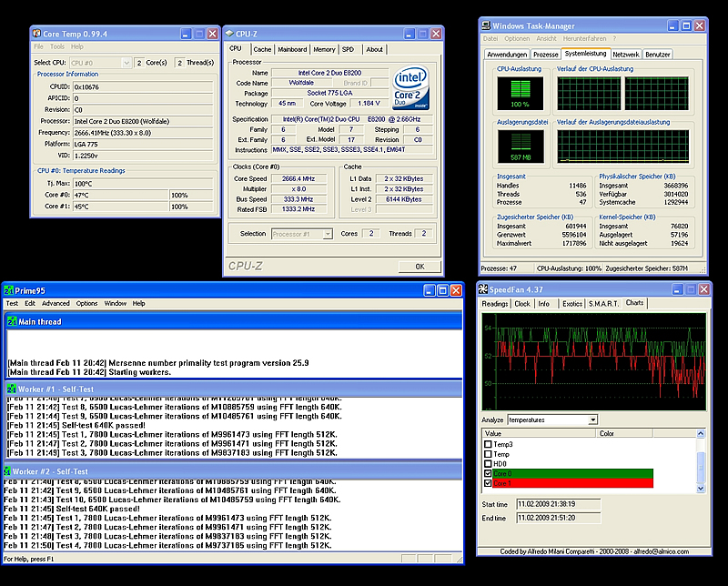Switch to the SPD tab in CPU-Z
Screen dimensions: 728x586
[x=348, y=49]
